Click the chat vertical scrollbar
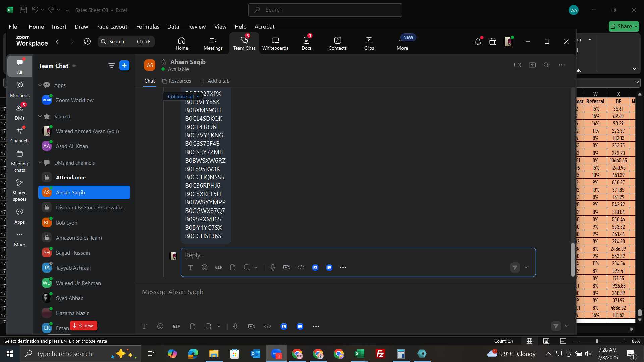644x362 pixels. (x=573, y=259)
